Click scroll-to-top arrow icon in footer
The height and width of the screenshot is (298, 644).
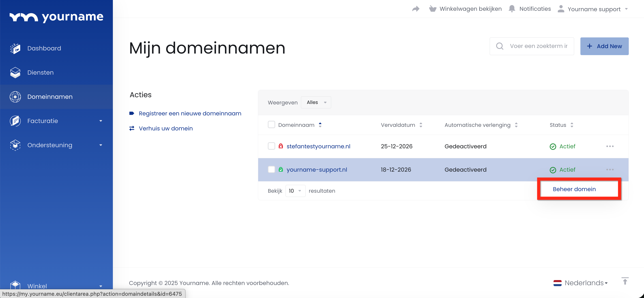point(625,281)
